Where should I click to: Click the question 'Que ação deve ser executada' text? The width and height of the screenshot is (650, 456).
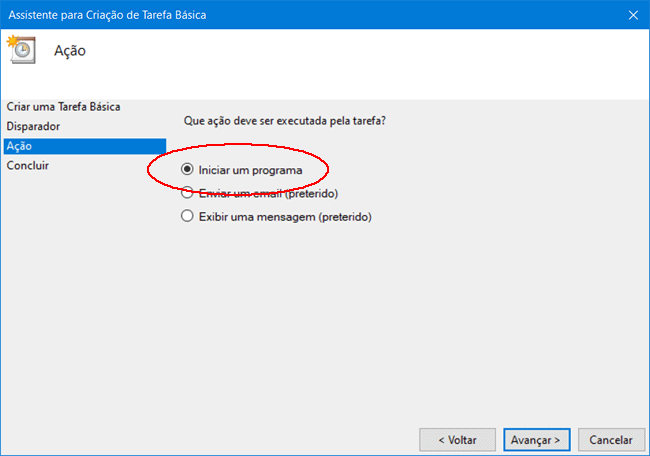(x=285, y=121)
